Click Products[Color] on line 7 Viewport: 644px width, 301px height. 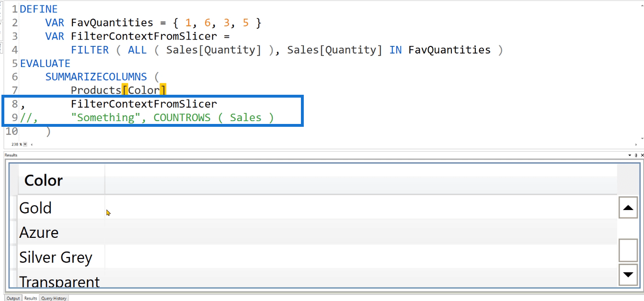118,90
